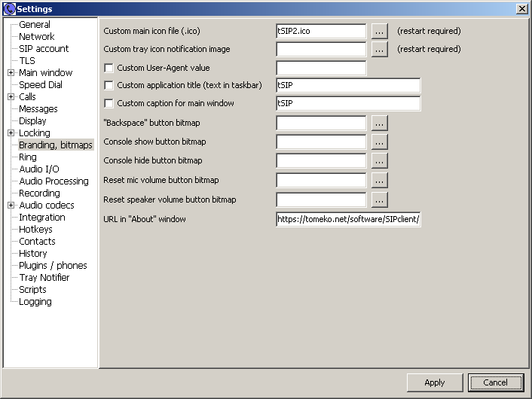Browse for Reset speaker volume bitmap
Viewport: 532px width, 399px height.
click(x=379, y=200)
